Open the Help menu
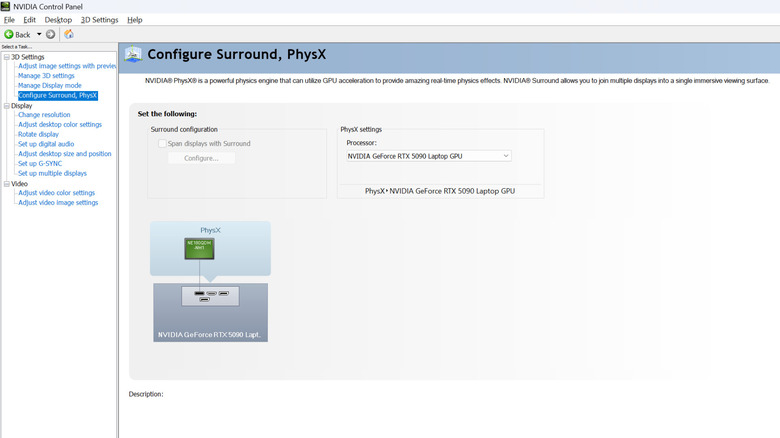 coord(135,20)
